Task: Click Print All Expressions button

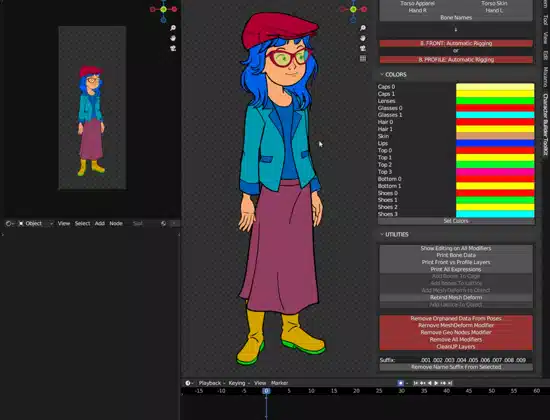Action: coord(456,269)
